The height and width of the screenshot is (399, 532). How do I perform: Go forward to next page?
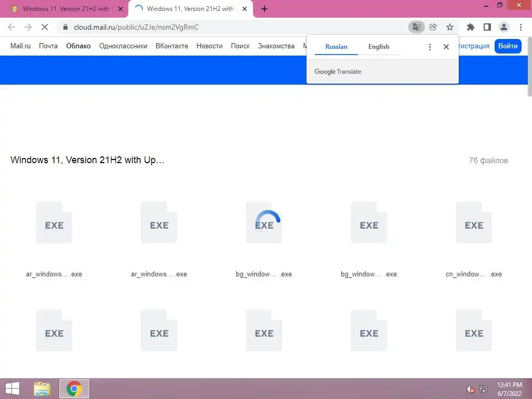tap(28, 27)
